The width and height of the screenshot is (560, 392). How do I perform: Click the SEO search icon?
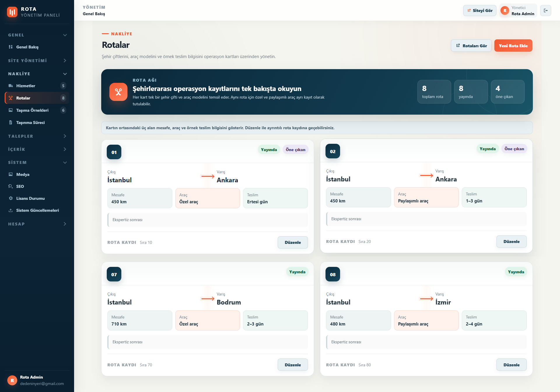coord(10,186)
